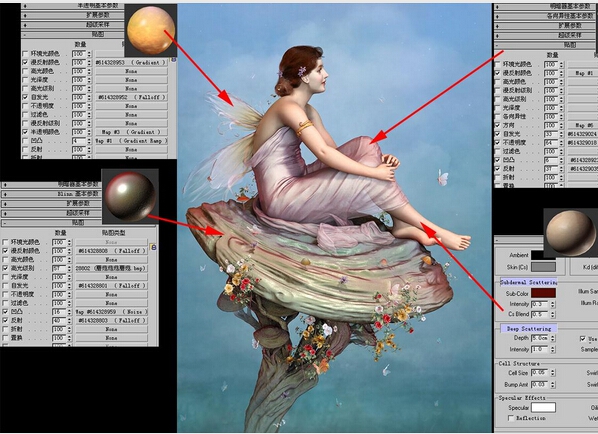Click 反射 amount field showing 40 in mushroom panel
Screen dimensions: 598x434
[59, 320]
